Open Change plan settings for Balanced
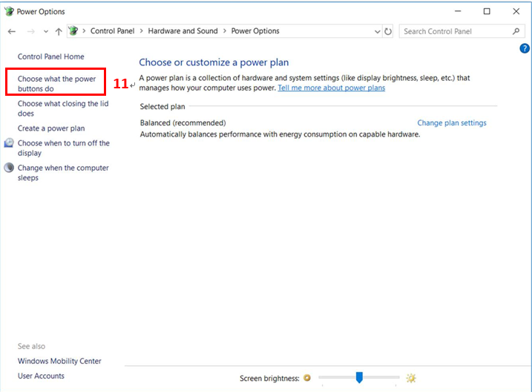Viewport: 532px width, 392px height. click(x=452, y=122)
